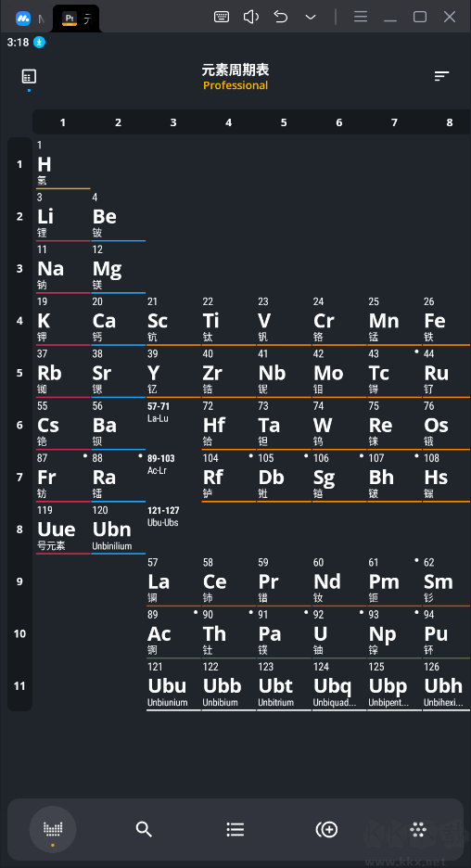Viewport: 471px width, 868px height.
Task: Click group column header 5
Action: click(284, 122)
